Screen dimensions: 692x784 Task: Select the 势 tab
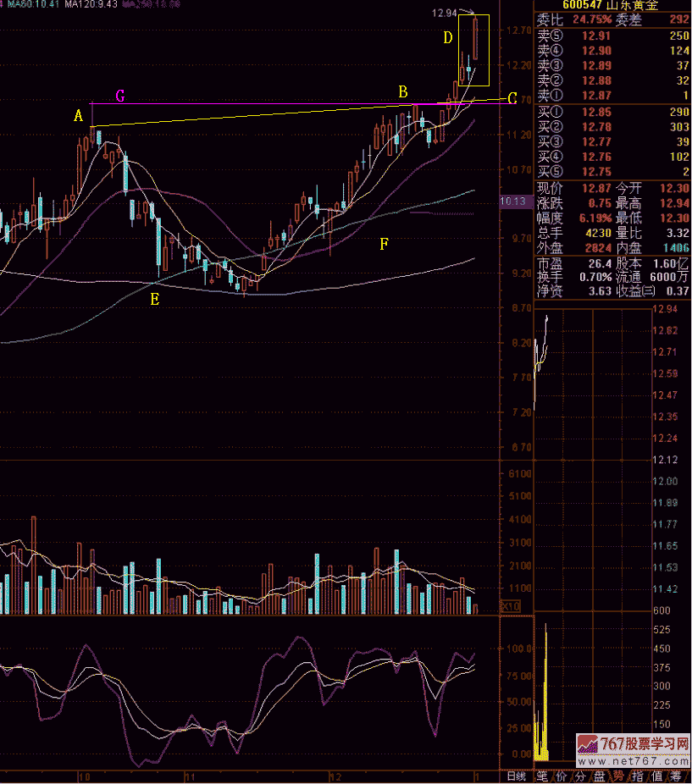[x=620, y=776]
